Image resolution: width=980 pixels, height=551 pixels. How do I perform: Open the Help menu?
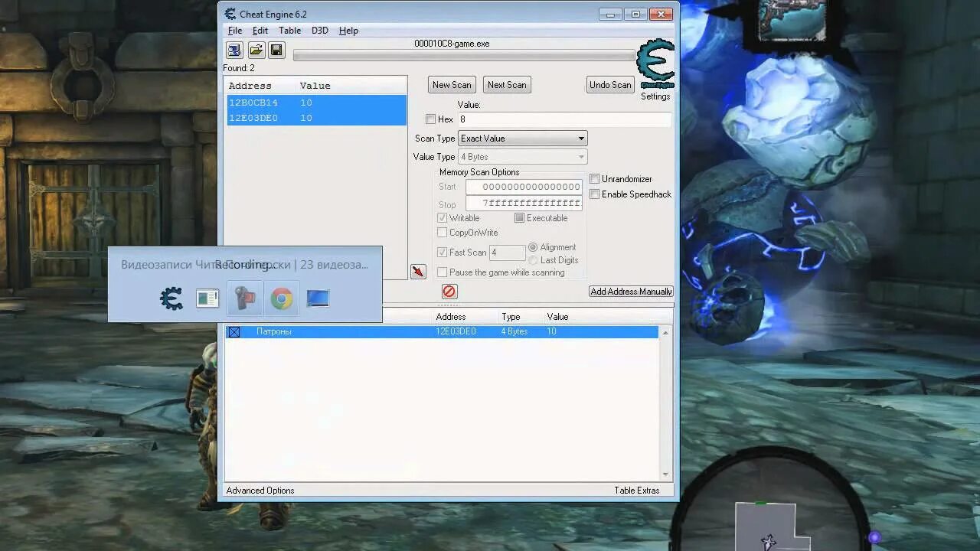pos(348,31)
